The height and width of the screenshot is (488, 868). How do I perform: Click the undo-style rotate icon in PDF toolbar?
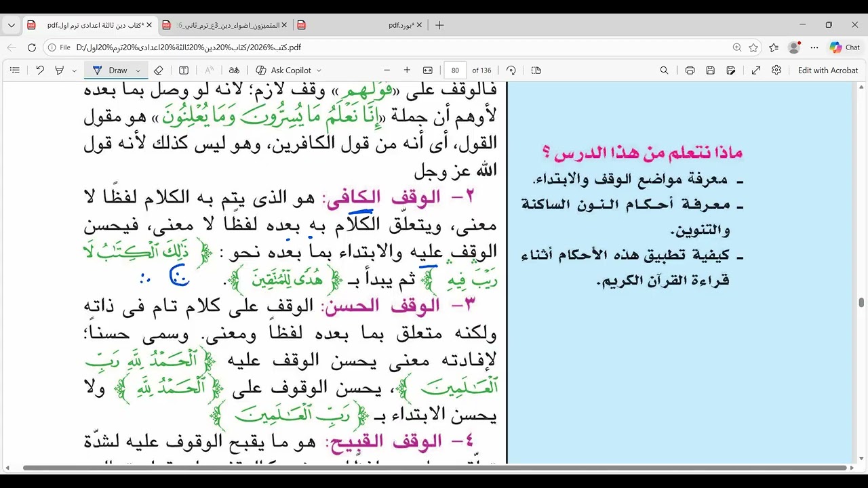[40, 70]
